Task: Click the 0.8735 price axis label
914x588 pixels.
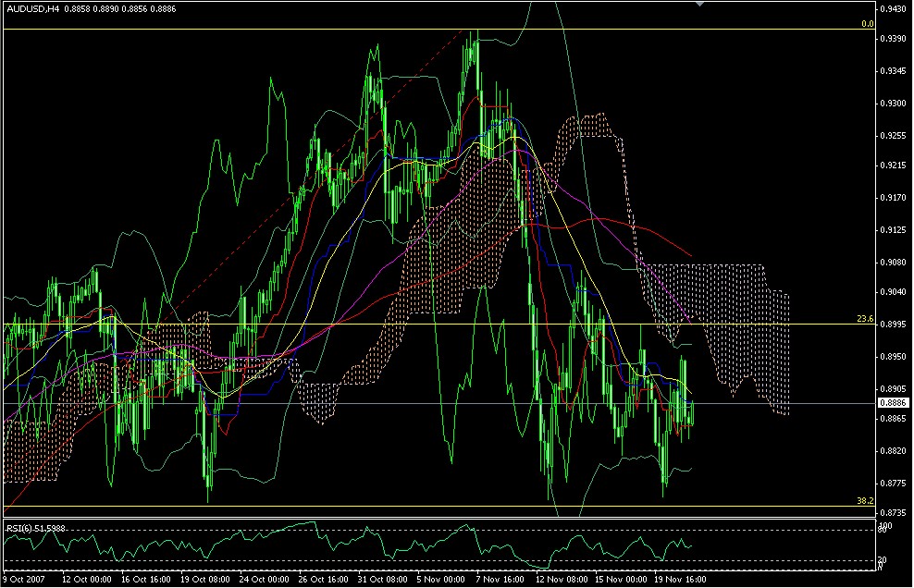Action: 893,513
